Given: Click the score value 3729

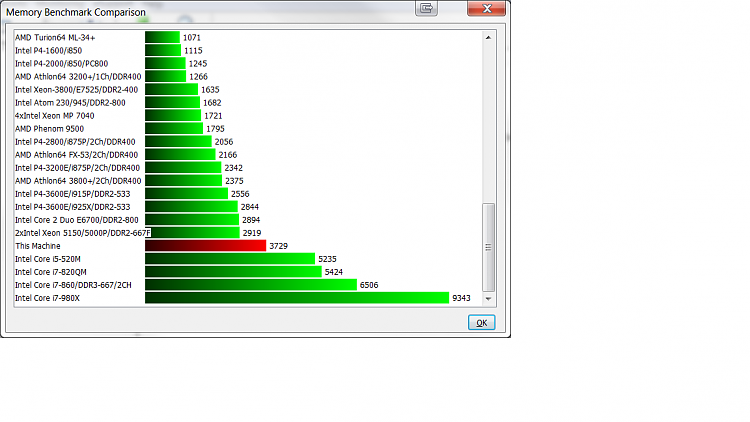Looking at the screenshot, I should pyautogui.click(x=278, y=246).
